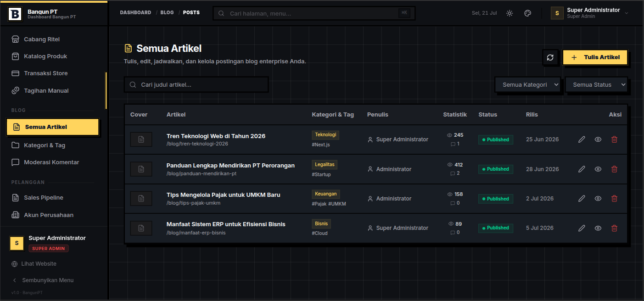Preview the Manfaat Sistem ERP article
The height and width of the screenshot is (301, 644).
pyautogui.click(x=598, y=228)
